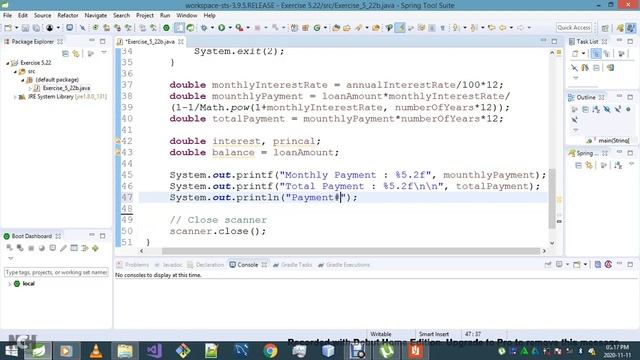
Task: Open the File menu
Action: click(x=7, y=15)
